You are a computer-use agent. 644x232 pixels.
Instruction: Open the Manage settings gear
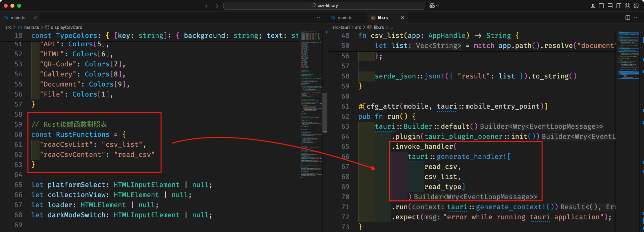(x=636, y=6)
